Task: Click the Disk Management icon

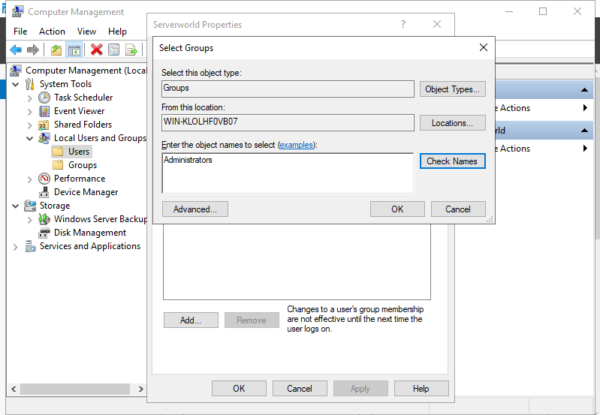Action: (44, 233)
